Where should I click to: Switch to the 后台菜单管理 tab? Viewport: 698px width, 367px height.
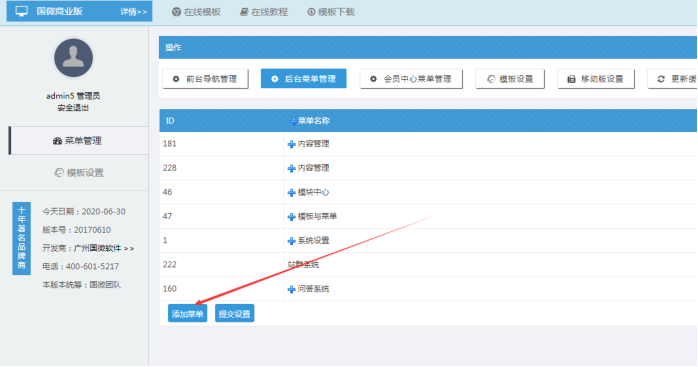click(x=304, y=79)
